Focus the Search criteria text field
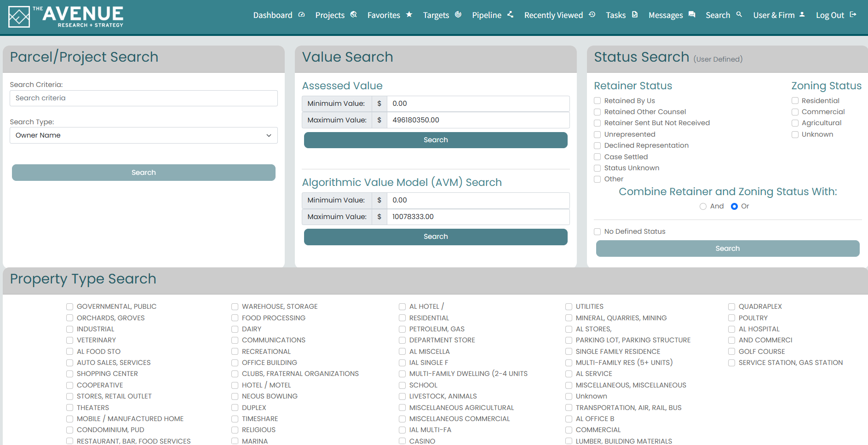 point(144,98)
